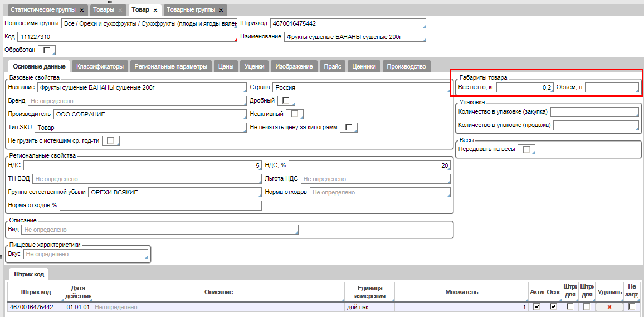
Task: Go to the Изображение tab
Action: tap(294, 66)
